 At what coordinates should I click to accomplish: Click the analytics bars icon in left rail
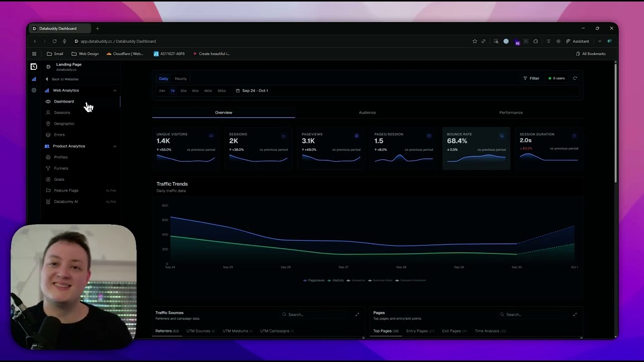coord(34,79)
